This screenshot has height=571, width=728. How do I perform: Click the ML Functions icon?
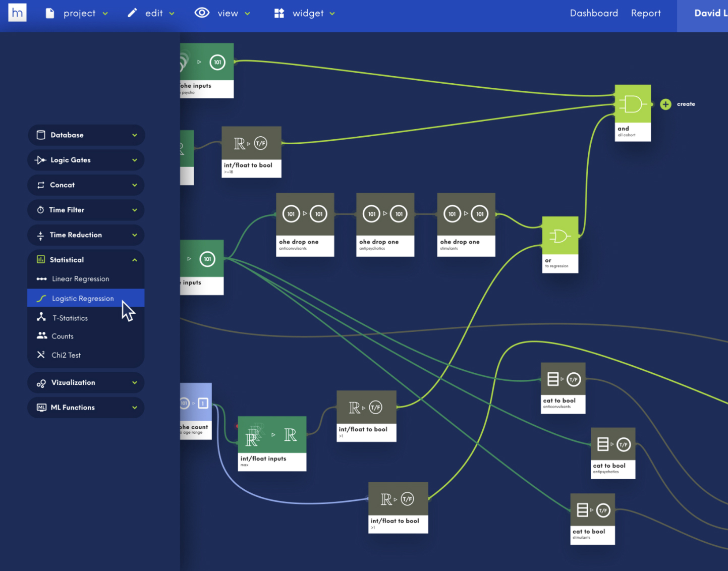41,408
